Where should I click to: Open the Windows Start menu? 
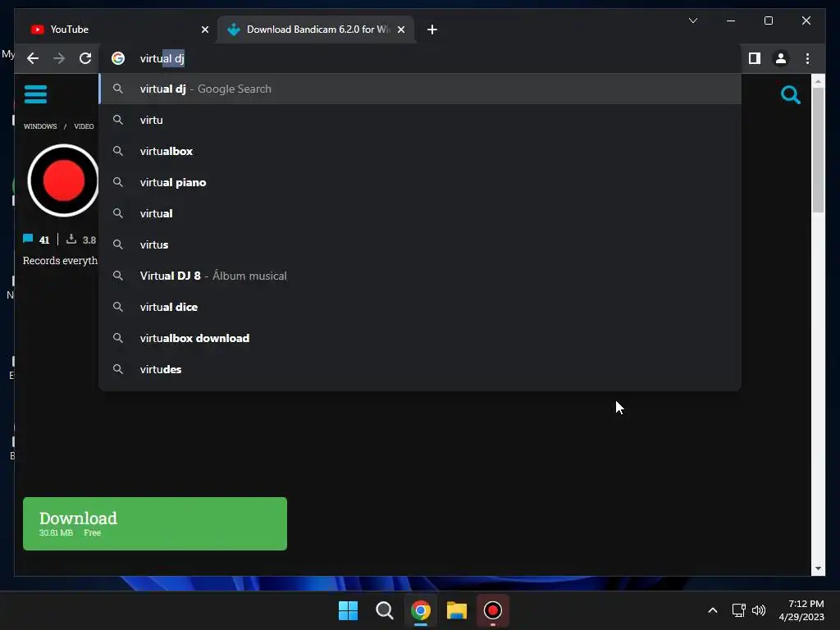click(x=348, y=610)
